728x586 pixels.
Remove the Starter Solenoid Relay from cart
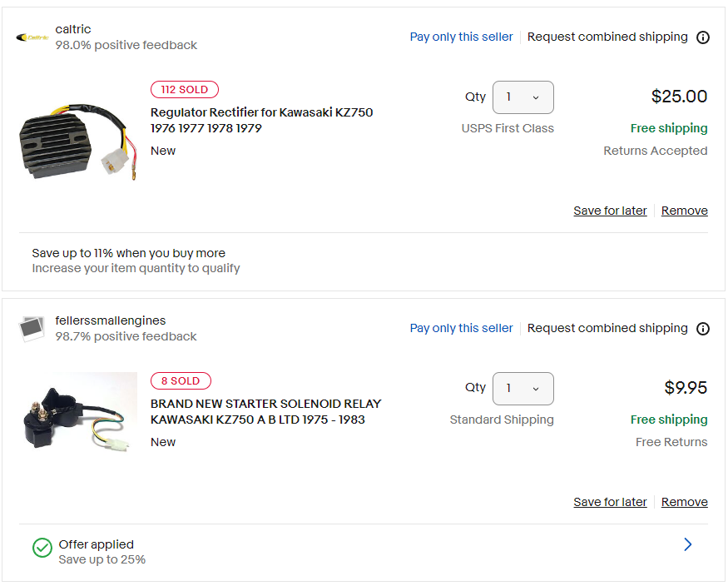click(x=684, y=502)
